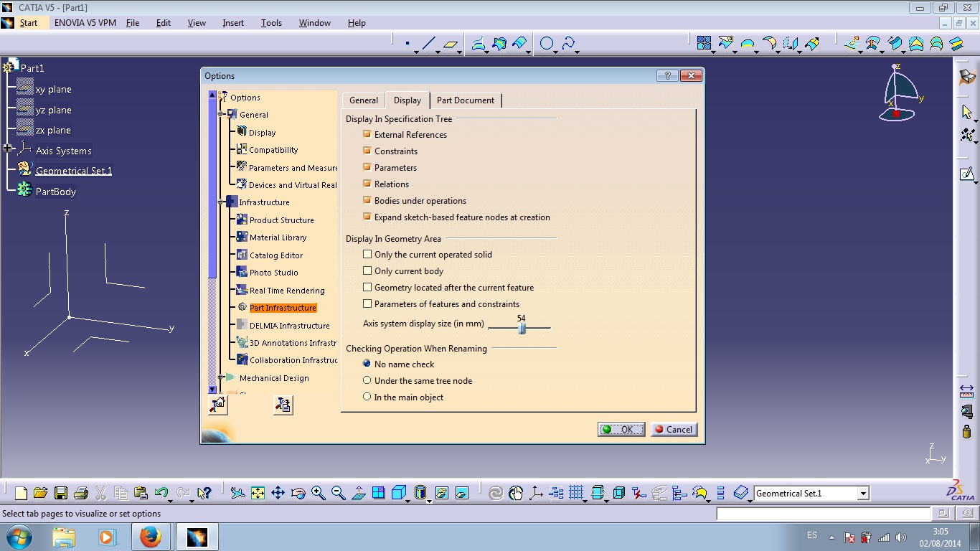
Task: Toggle Relations display option
Action: click(367, 184)
